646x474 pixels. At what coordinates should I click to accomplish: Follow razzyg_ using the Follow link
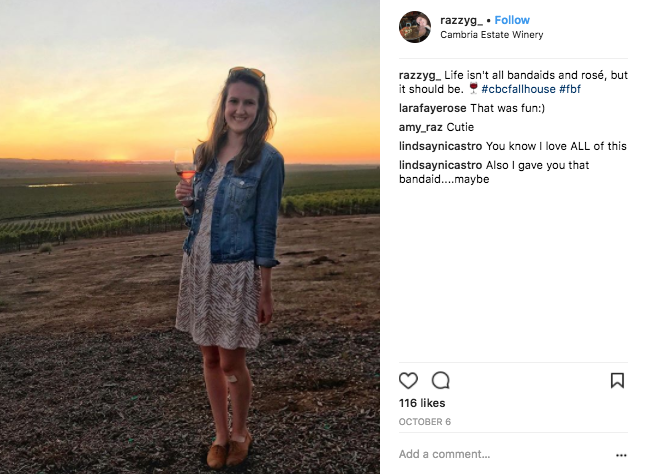click(512, 20)
